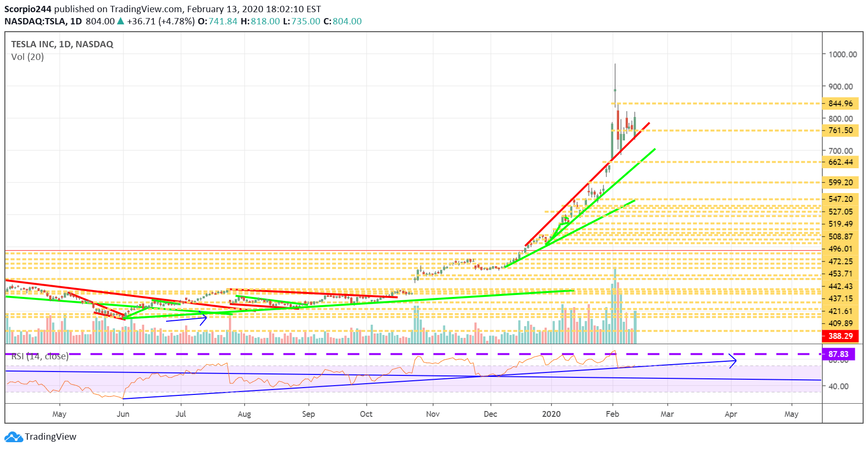Click the 844.96 price level label
The width and height of the screenshot is (868, 450).
(x=840, y=103)
